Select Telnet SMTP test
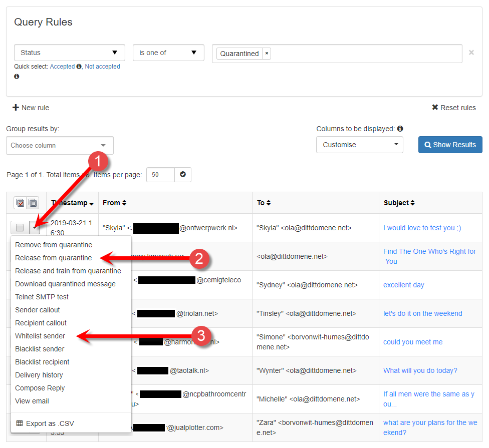489x448 pixels. (42, 297)
